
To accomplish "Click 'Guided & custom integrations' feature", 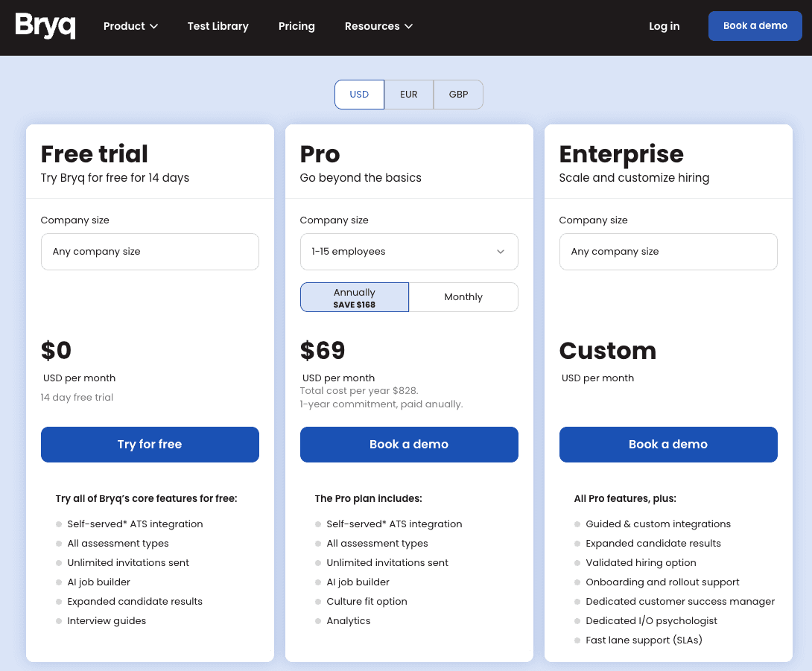I will coord(659,524).
